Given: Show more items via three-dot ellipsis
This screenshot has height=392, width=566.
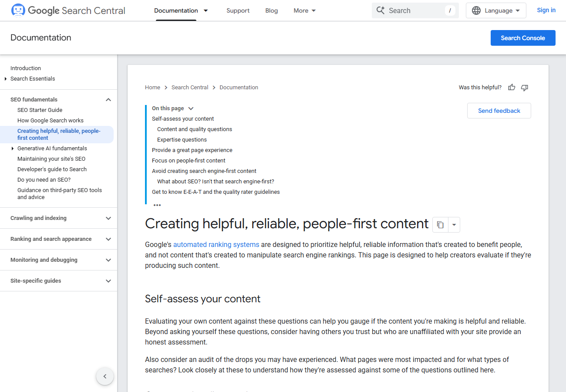Looking at the screenshot, I should click(157, 205).
